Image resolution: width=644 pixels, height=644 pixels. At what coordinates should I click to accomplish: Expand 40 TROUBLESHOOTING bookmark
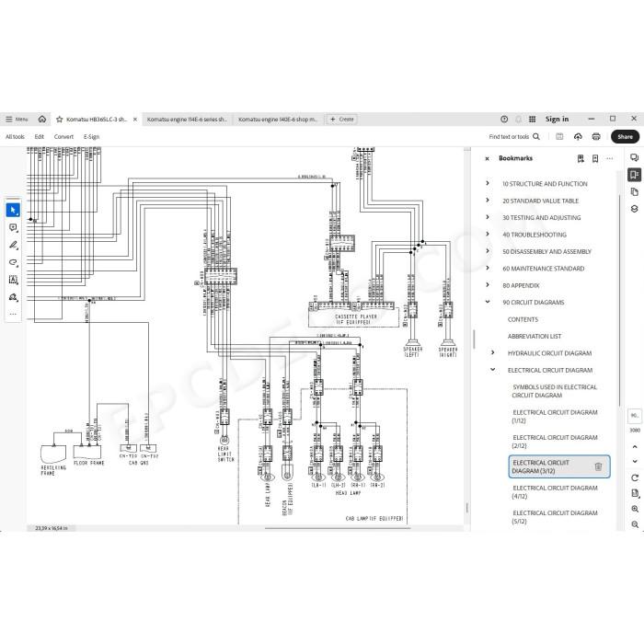point(488,234)
